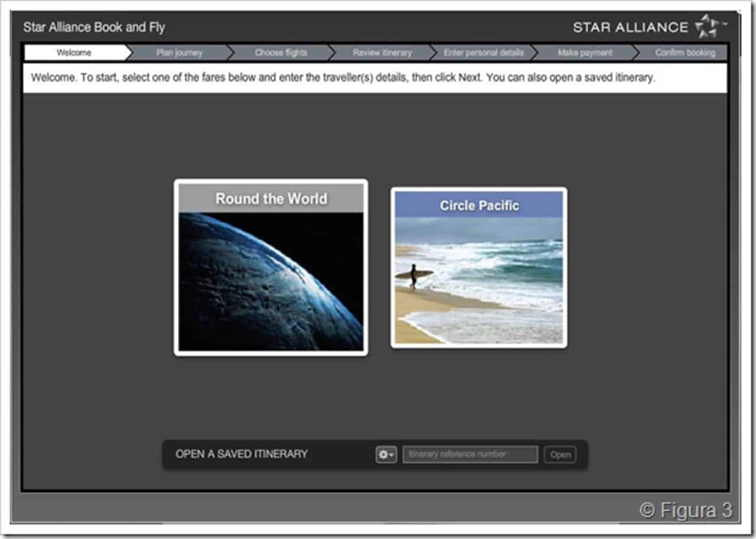Click the welcome instruction text
The width and height of the screenshot is (756, 539).
[x=343, y=78]
